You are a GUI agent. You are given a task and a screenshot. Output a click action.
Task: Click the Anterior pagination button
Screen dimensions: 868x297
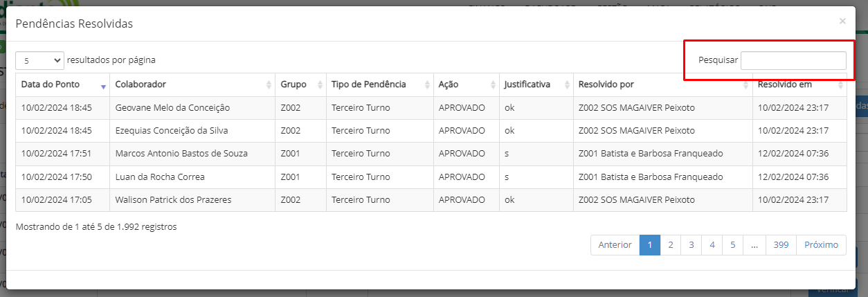coord(615,245)
